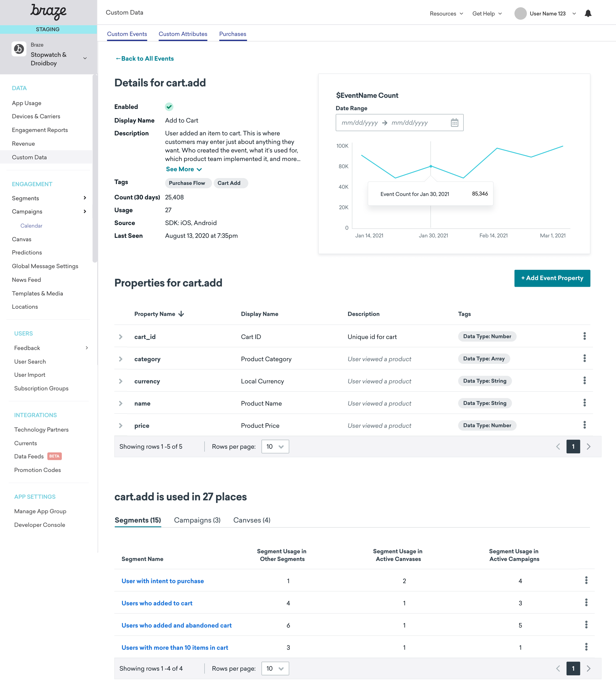
Task: Toggle the Enabled green checkmark
Action: pyautogui.click(x=169, y=107)
